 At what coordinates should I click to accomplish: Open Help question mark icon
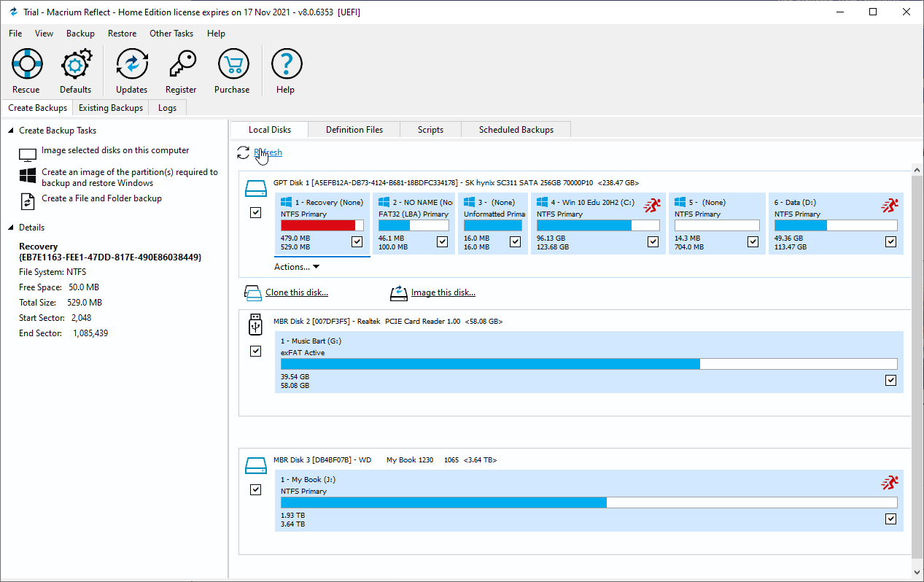click(286, 65)
